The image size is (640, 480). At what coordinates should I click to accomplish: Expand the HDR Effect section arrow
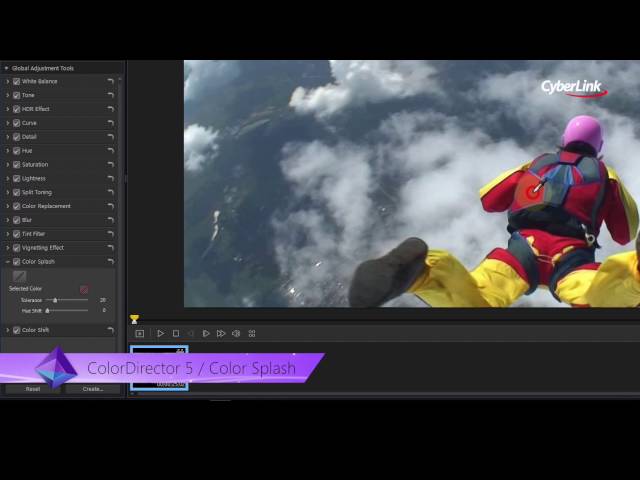click(7, 109)
